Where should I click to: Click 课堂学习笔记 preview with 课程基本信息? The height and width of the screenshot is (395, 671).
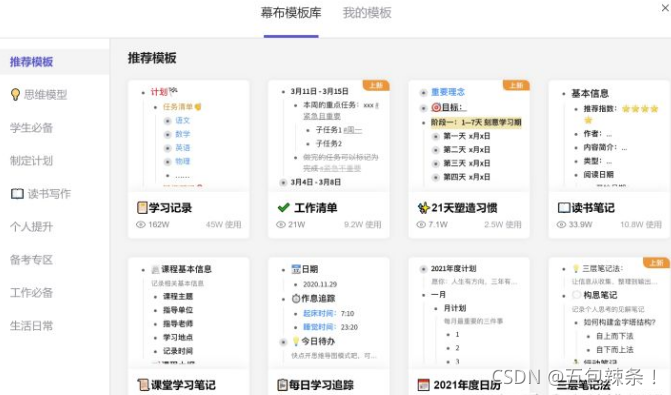(188, 313)
